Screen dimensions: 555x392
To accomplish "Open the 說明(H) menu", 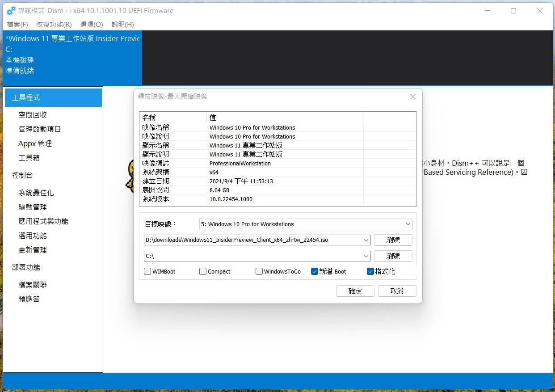I will coord(123,25).
